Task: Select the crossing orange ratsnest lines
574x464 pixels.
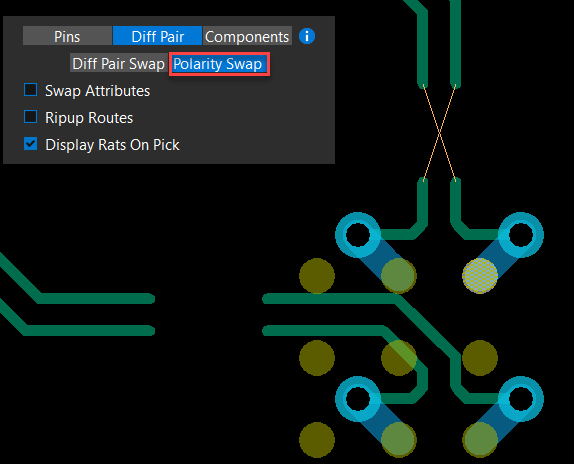Action: pyautogui.click(x=439, y=133)
